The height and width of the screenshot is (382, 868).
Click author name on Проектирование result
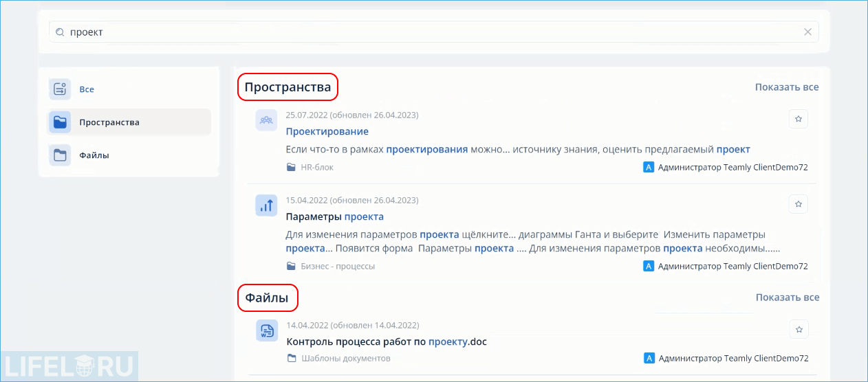click(733, 167)
